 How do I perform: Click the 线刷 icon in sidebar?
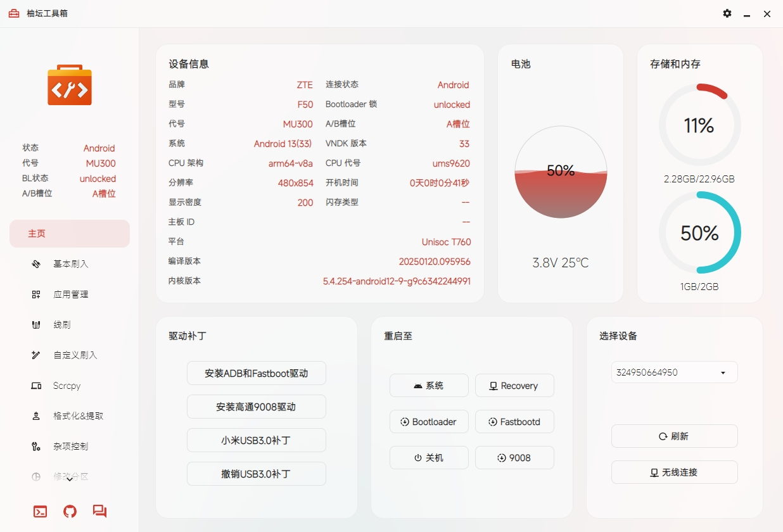pyautogui.click(x=36, y=325)
